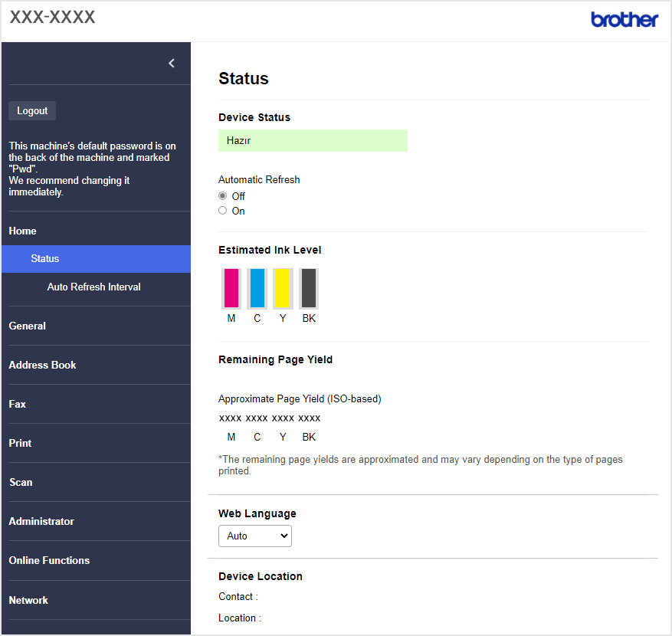Click the Logout button

(x=32, y=111)
